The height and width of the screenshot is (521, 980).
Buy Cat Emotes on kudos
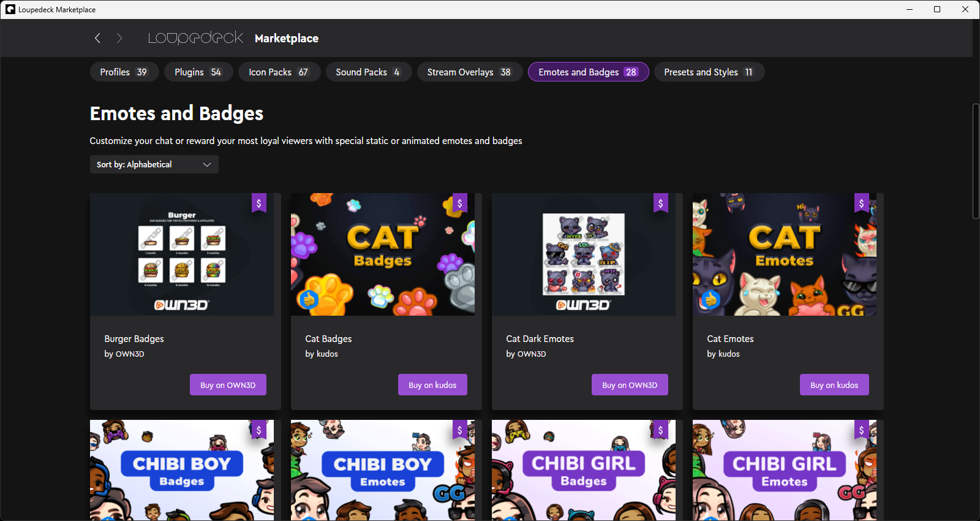(834, 385)
